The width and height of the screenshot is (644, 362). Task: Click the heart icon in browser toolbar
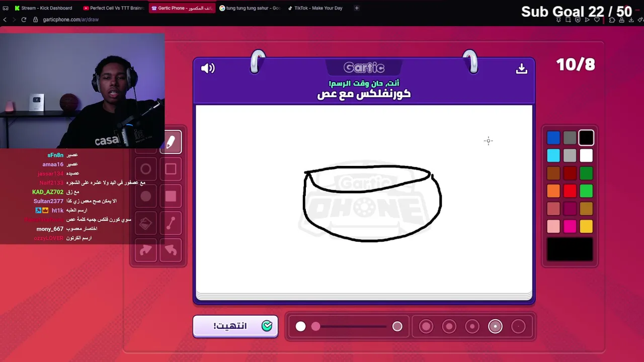point(597,20)
